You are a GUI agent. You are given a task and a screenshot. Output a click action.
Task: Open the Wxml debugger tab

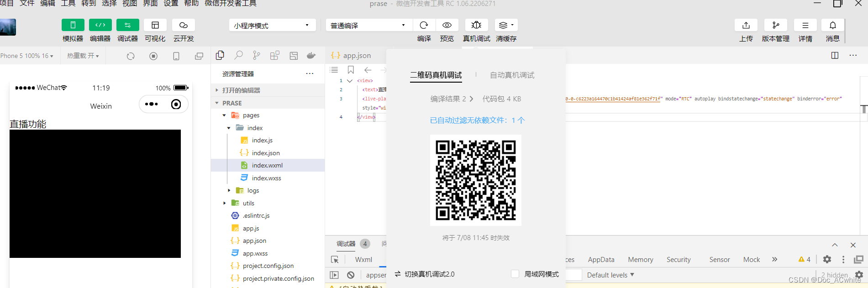coord(364,260)
